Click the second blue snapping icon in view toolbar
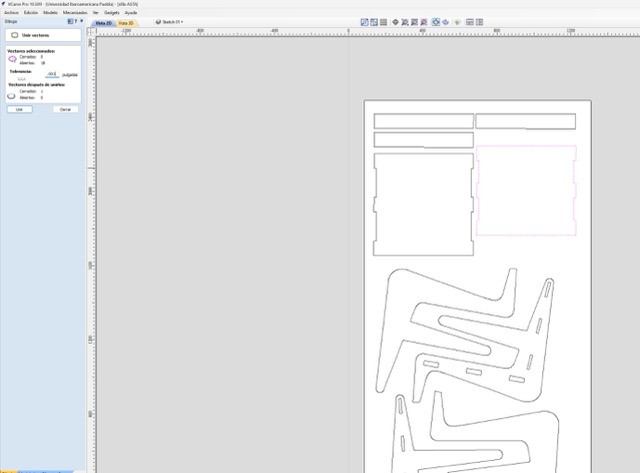The height and width of the screenshot is (473, 640). click(374, 22)
